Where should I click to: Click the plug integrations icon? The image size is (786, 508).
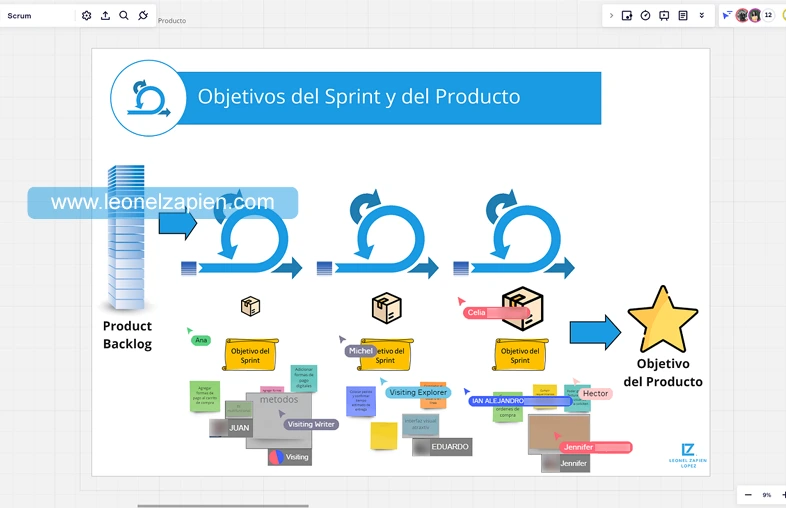pyautogui.click(x=143, y=16)
